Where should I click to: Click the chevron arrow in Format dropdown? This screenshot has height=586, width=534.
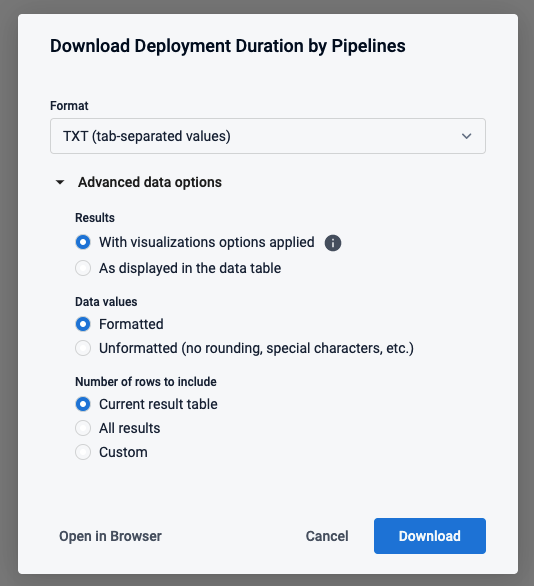coord(466,136)
